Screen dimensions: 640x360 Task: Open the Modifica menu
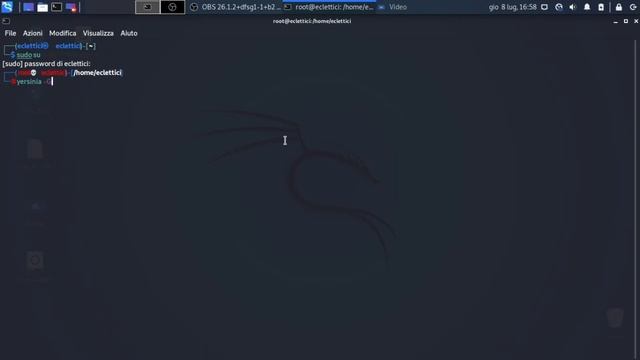point(62,33)
